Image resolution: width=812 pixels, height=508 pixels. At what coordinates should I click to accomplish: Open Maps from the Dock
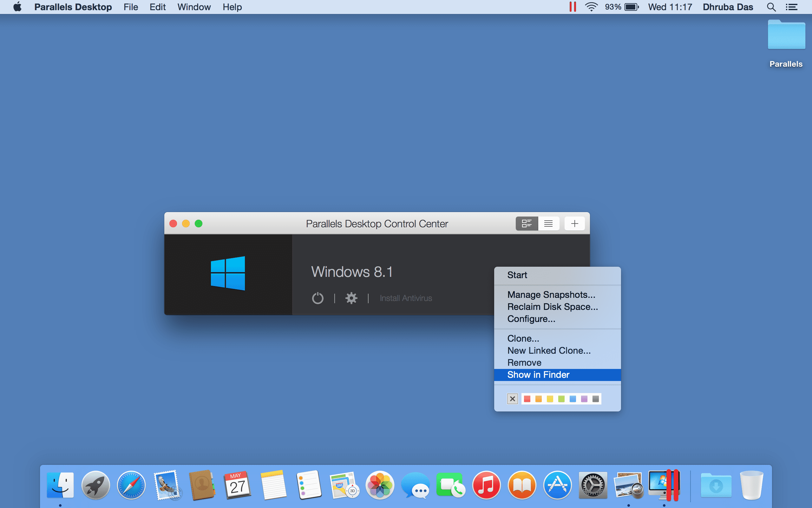(x=344, y=485)
